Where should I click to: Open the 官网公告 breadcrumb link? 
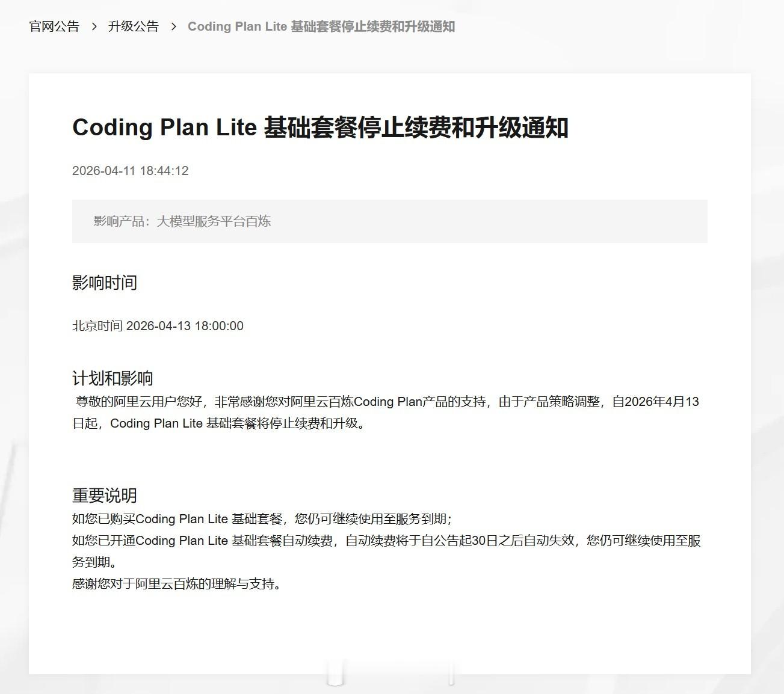(54, 26)
